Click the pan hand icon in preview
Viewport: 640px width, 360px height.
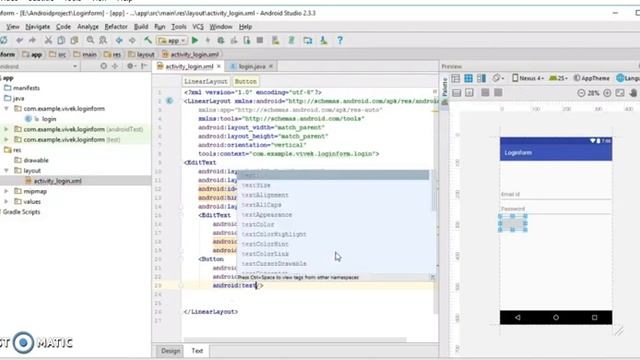(633, 93)
